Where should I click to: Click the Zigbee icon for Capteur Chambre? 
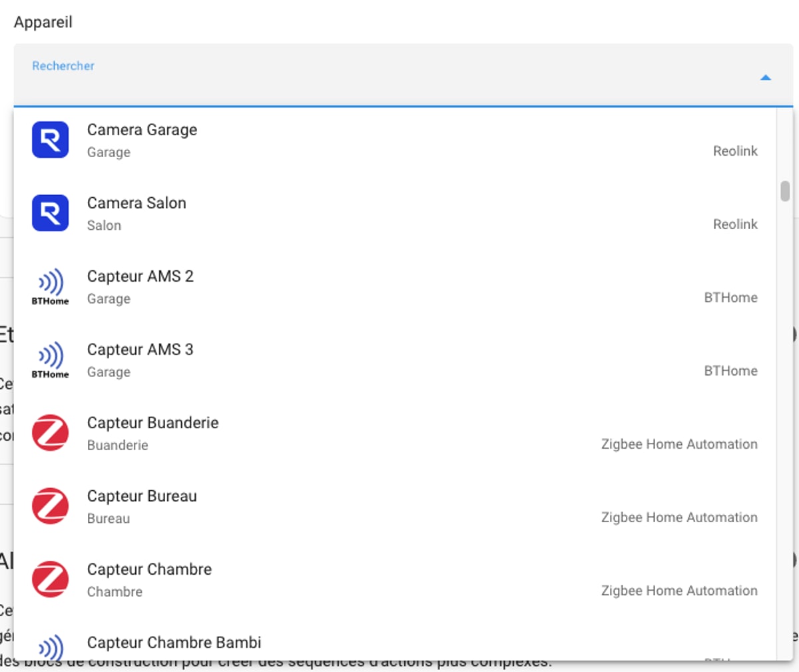[50, 579]
